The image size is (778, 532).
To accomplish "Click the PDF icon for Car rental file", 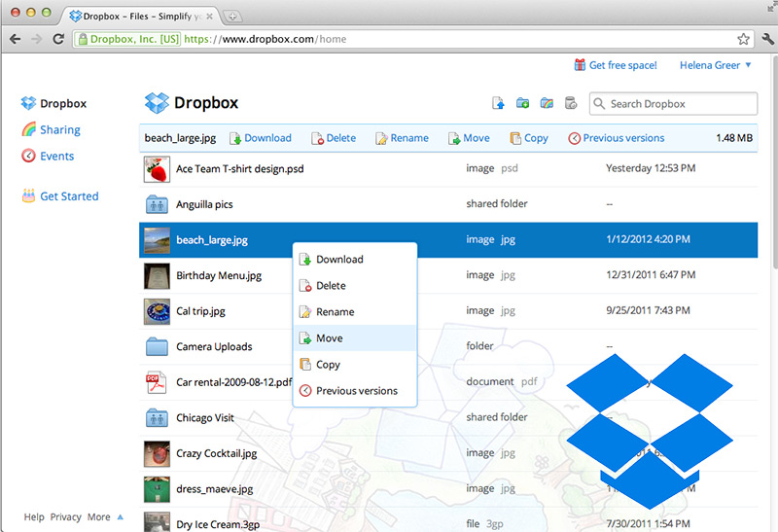I will click(156, 382).
